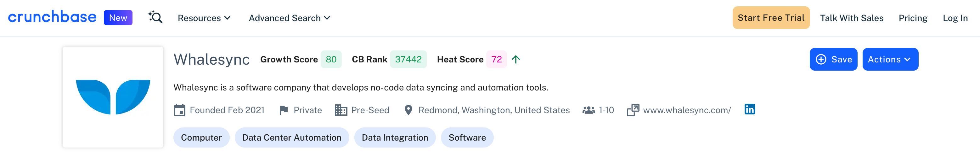The image size is (980, 157).
Task: Open the Talk With Sales link
Action: (851, 18)
